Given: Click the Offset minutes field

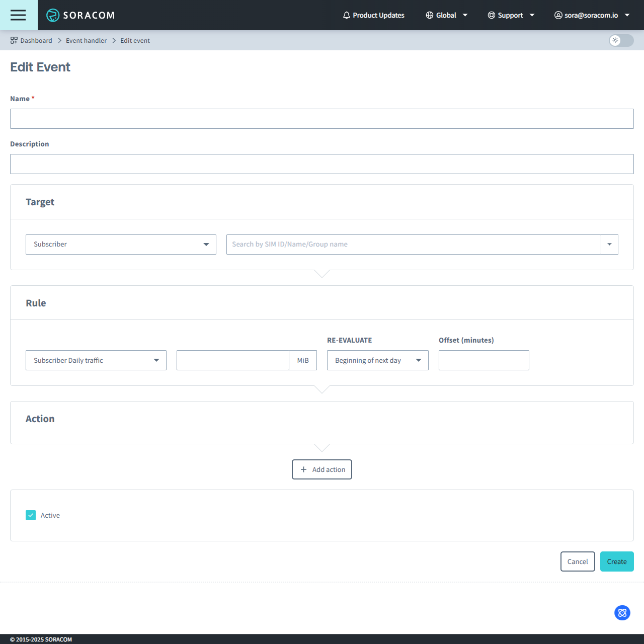Looking at the screenshot, I should 484,360.
